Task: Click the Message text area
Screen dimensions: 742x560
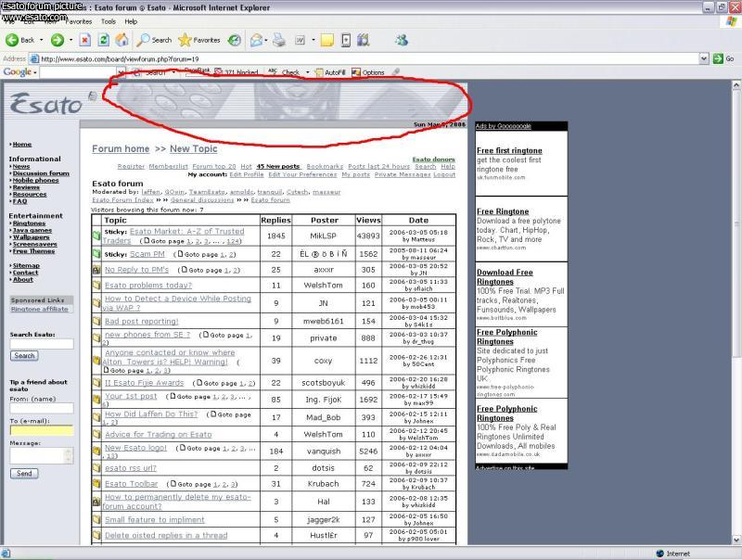Action: tap(42, 455)
